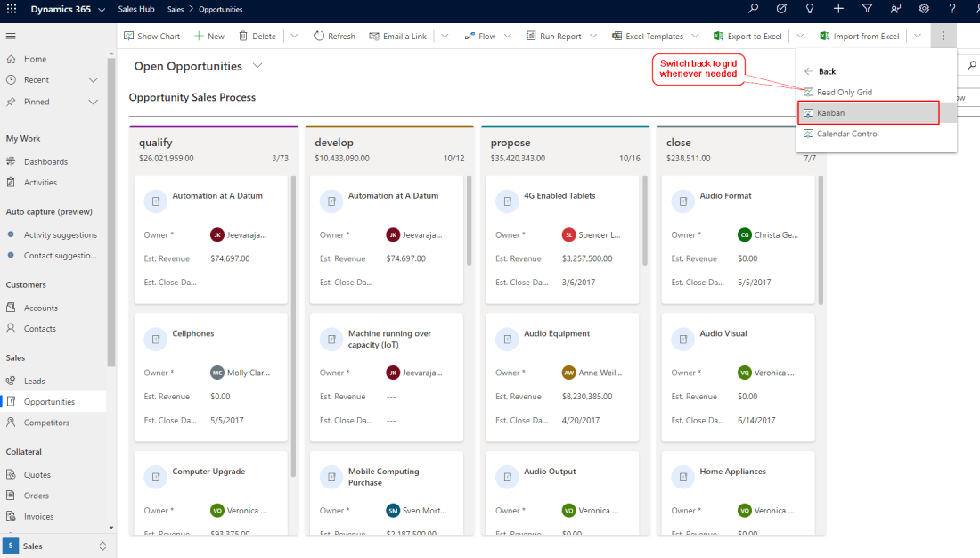The width and height of the screenshot is (980, 558).
Task: Expand the Recent section in sidebar
Action: [93, 80]
